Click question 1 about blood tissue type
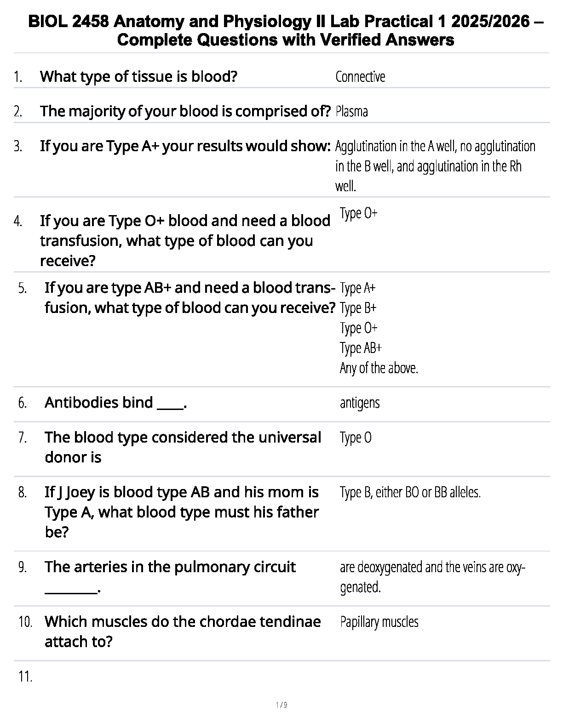563x728 pixels. tap(138, 76)
